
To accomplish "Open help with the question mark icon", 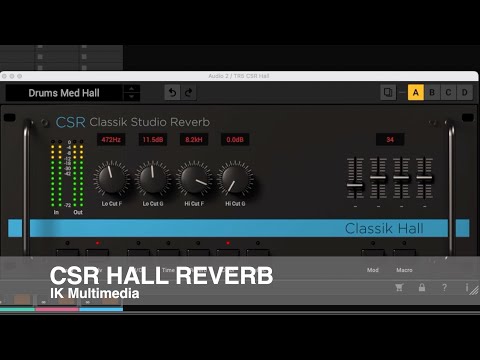I will pos(444,287).
